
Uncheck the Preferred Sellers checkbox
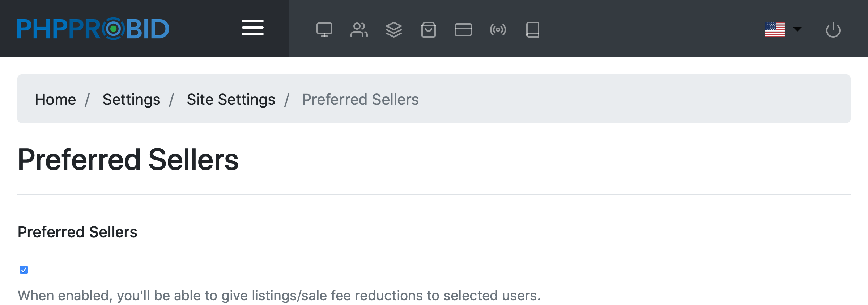click(x=24, y=270)
